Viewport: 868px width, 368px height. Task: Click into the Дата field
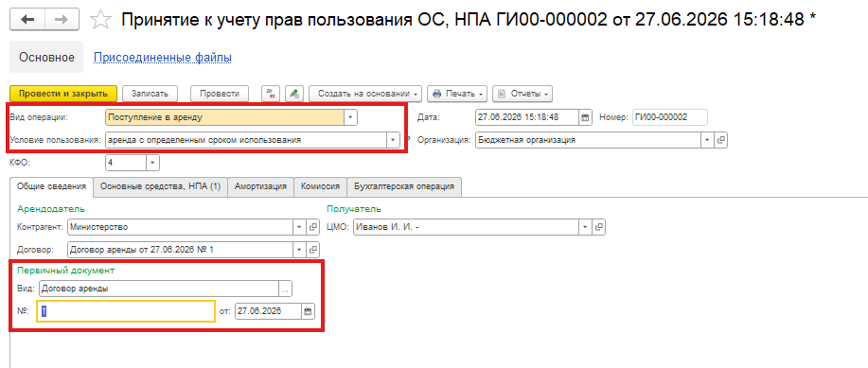coord(527,117)
